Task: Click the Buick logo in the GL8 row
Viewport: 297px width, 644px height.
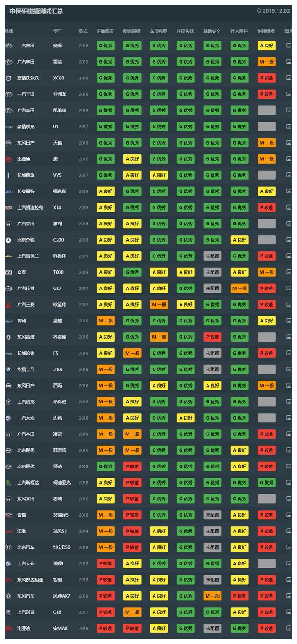Action: (8, 612)
